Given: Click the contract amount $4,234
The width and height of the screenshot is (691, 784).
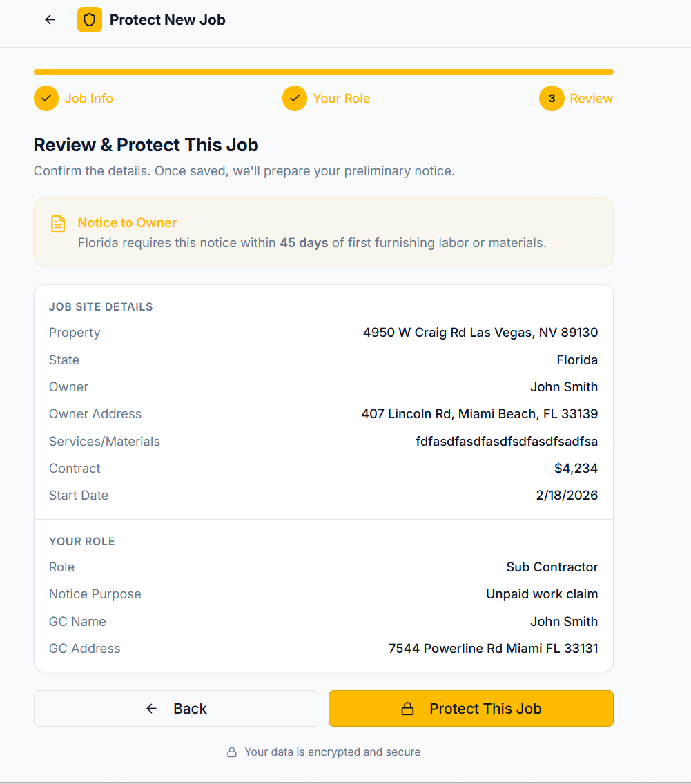Looking at the screenshot, I should click(576, 469).
